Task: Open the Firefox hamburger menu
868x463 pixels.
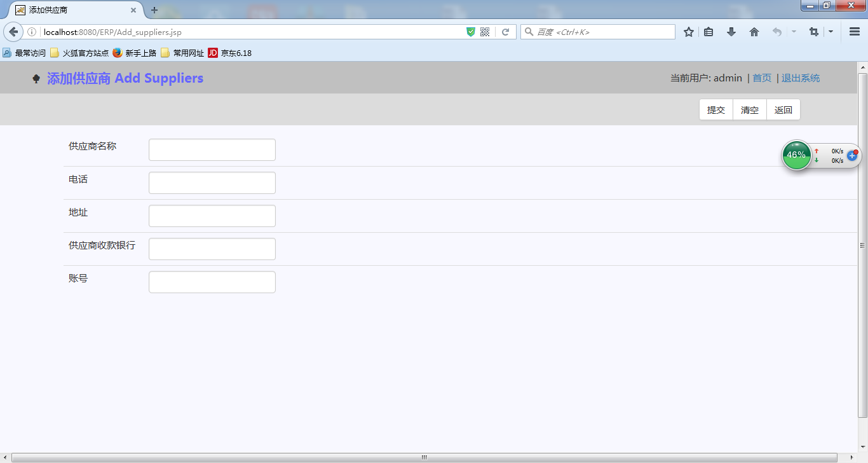Action: [855, 32]
